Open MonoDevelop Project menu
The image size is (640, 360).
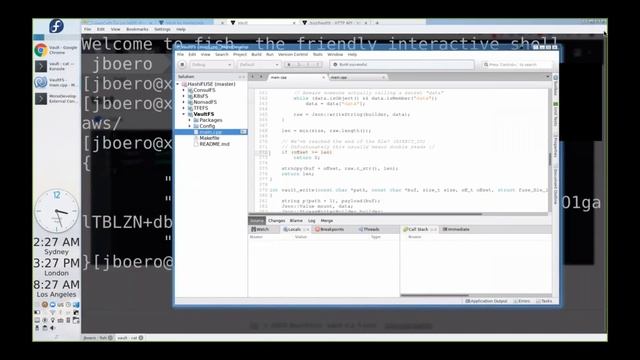coord(240,54)
